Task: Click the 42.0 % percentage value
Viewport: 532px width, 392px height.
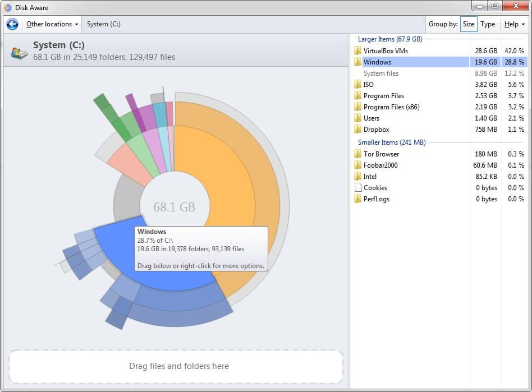Action: pyautogui.click(x=515, y=51)
